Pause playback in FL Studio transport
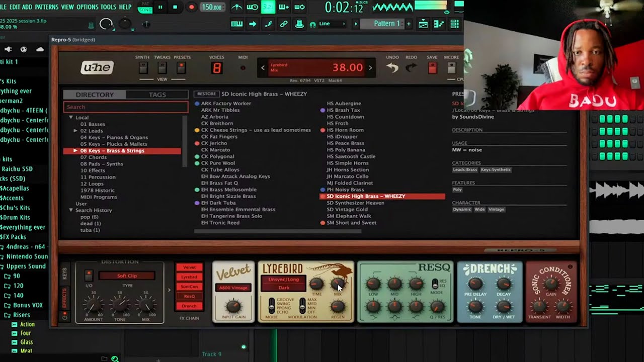This screenshot has width=644, height=362. click(x=160, y=7)
